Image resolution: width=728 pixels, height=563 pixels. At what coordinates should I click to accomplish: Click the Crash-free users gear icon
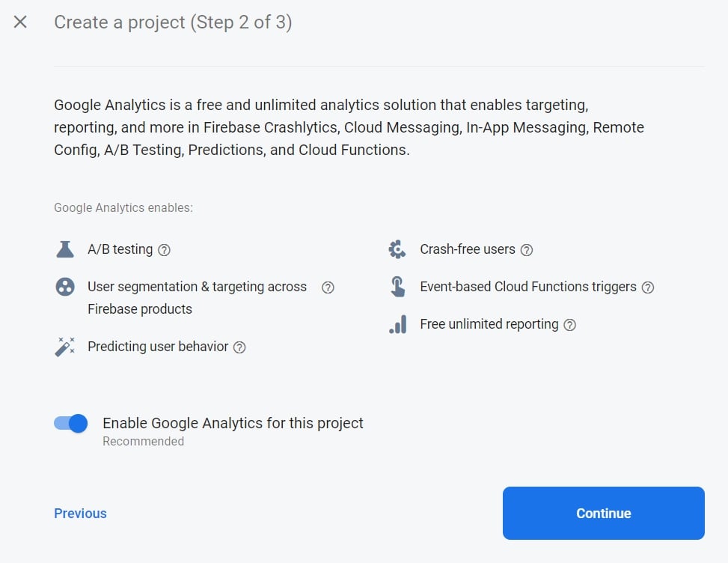397,249
